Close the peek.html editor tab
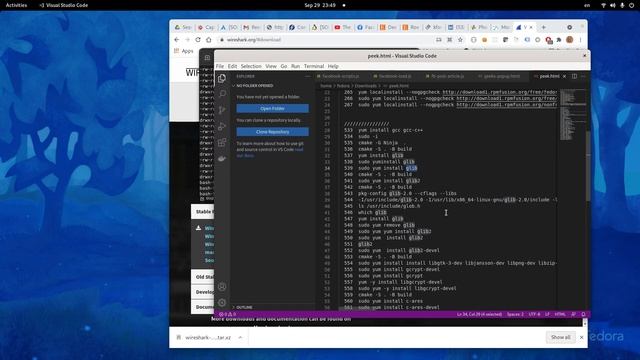640x360 pixels. [x=564, y=76]
